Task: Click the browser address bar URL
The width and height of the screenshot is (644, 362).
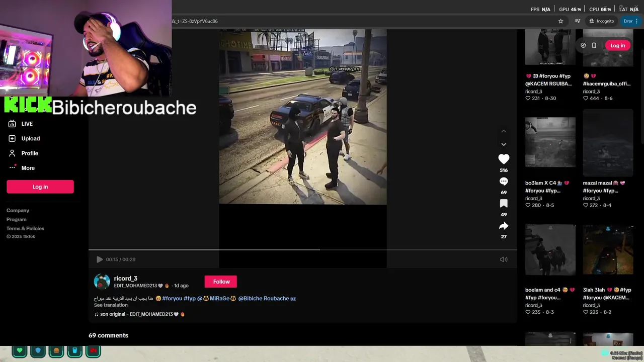Action: click(x=195, y=21)
